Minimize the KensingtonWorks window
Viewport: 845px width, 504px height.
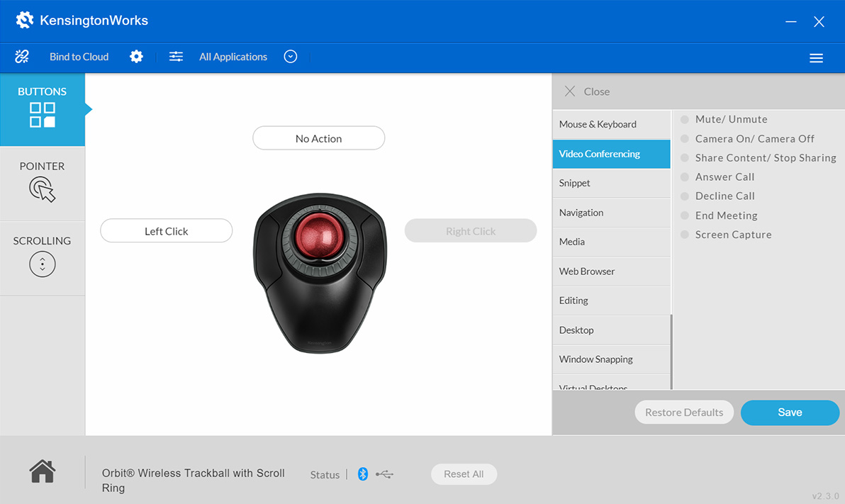click(x=790, y=21)
